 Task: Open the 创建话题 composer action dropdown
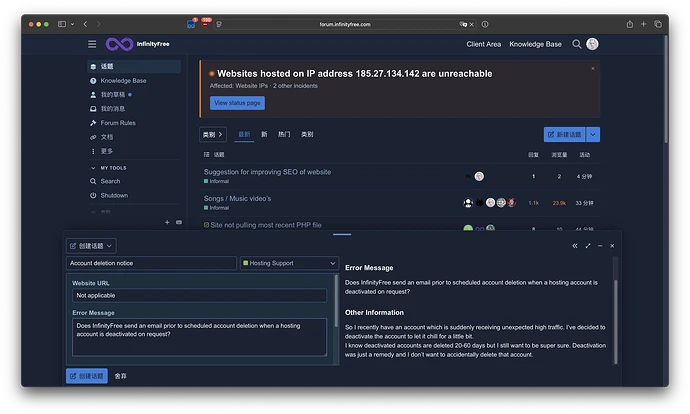click(x=91, y=246)
